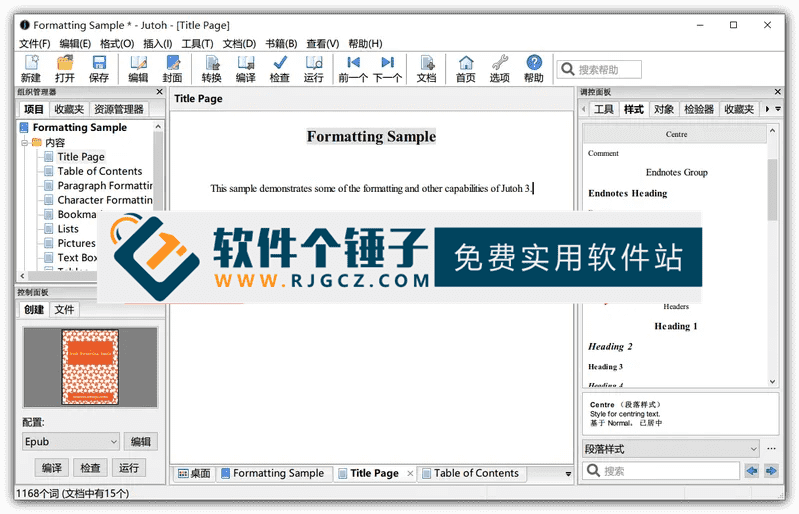
Task: Open the 格式(O) menu
Action: pyautogui.click(x=117, y=44)
